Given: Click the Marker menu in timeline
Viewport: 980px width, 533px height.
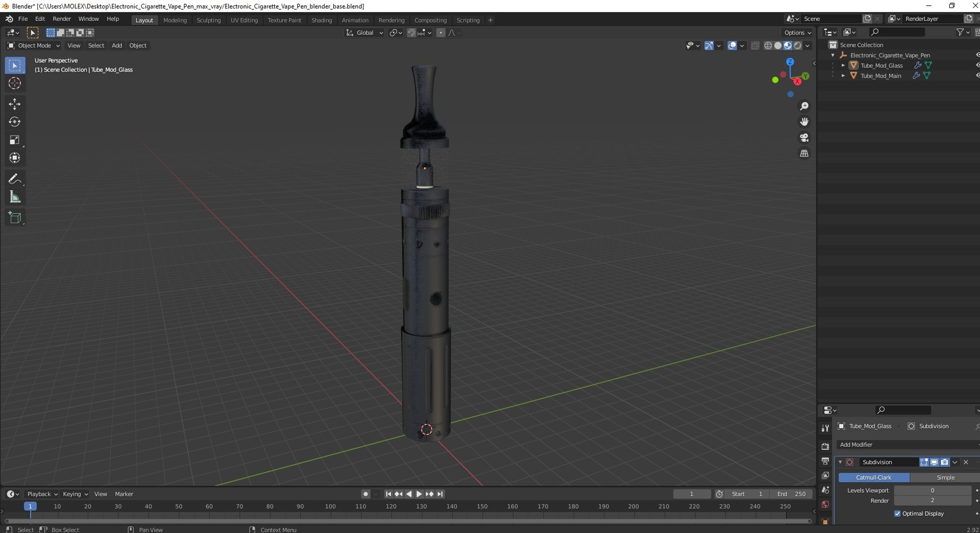Looking at the screenshot, I should point(124,494).
